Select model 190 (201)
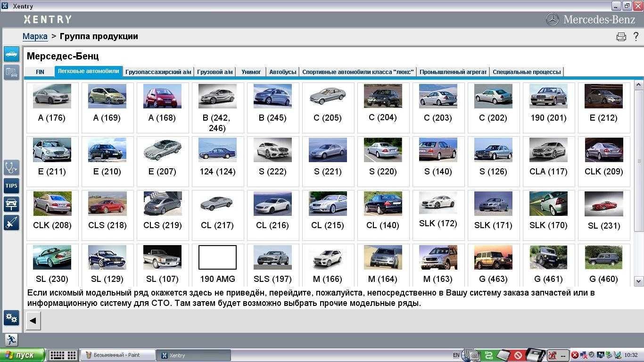The width and height of the screenshot is (644, 362). point(548,107)
